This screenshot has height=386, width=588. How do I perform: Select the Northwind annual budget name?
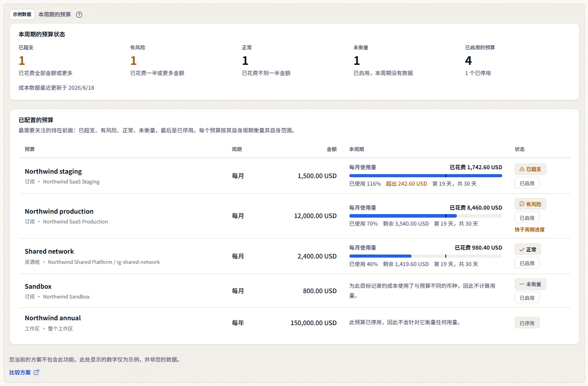pos(53,318)
